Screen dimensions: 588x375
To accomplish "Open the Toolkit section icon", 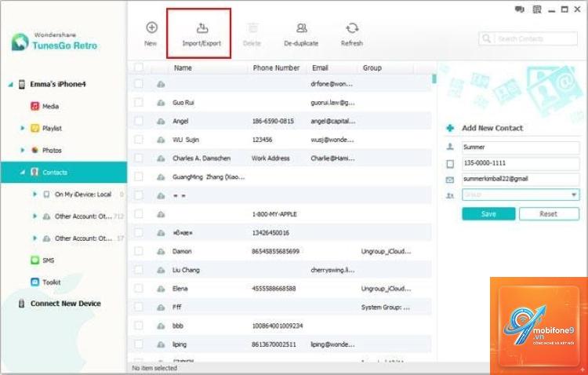I will tap(34, 282).
